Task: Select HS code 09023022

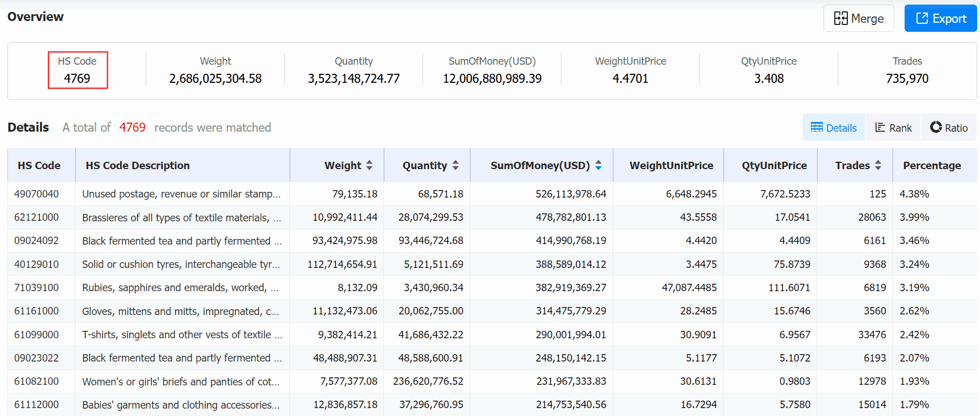Action: point(36,358)
